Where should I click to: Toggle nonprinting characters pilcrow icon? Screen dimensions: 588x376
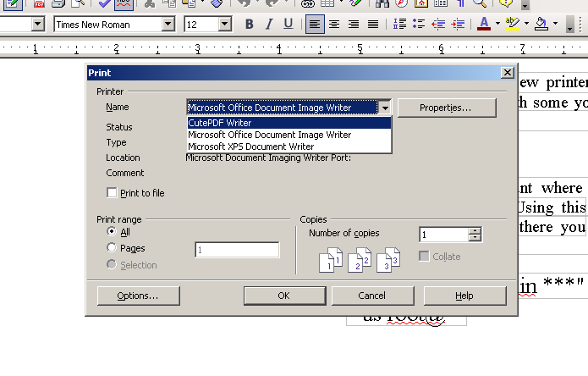coord(460,3)
